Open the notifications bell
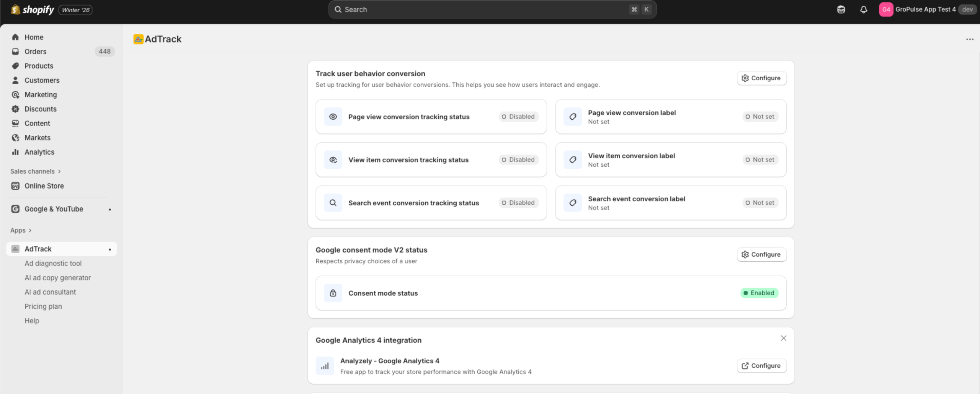The width and height of the screenshot is (980, 394). (864, 9)
